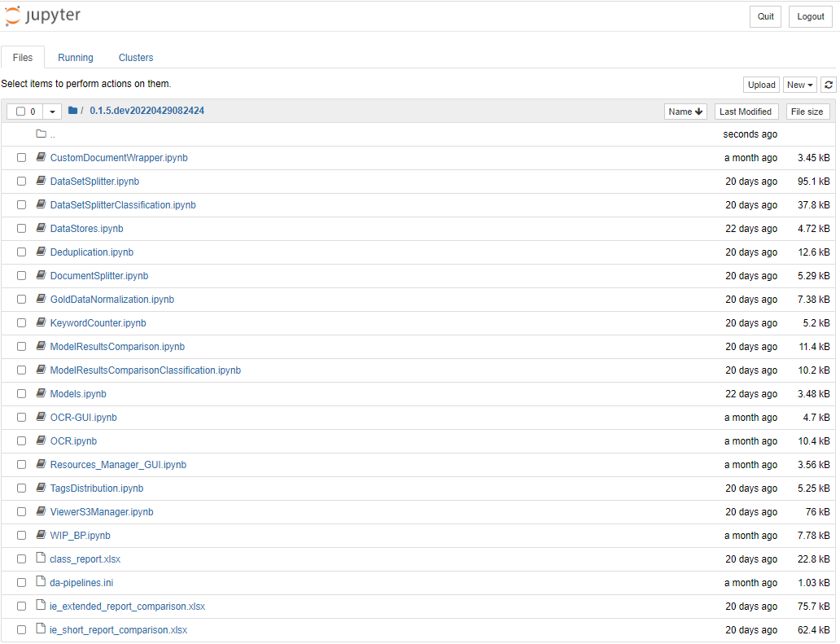Click notebook icon beside ModelResultsComparison.ipynb
Image resolution: width=840 pixels, height=644 pixels.
coord(41,345)
